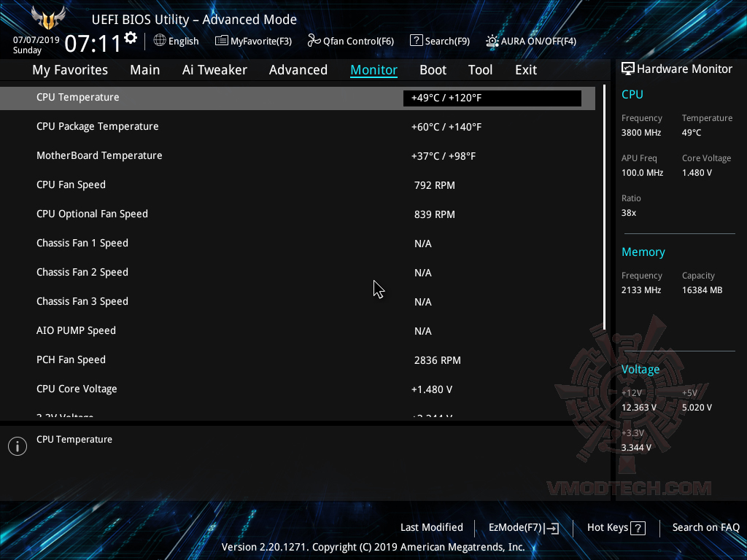Image resolution: width=747 pixels, height=560 pixels.
Task: Switch to the Tool tab
Action: (480, 70)
